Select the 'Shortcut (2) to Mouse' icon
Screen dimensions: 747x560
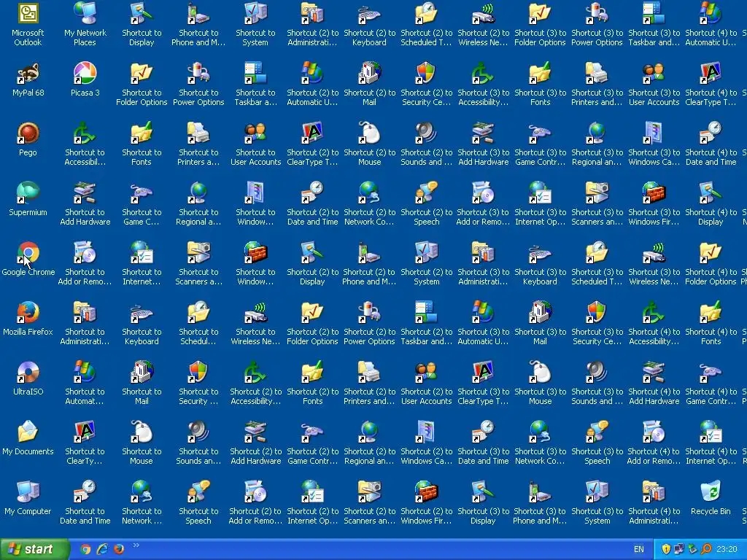(x=369, y=133)
